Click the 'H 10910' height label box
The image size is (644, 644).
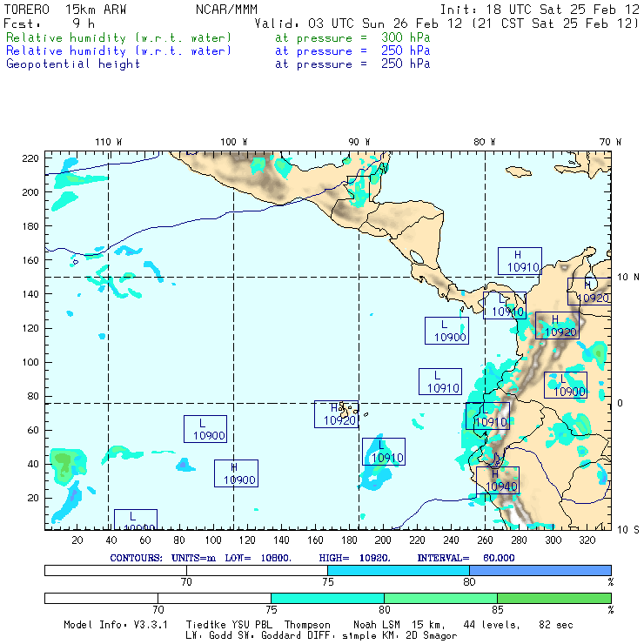[520, 261]
